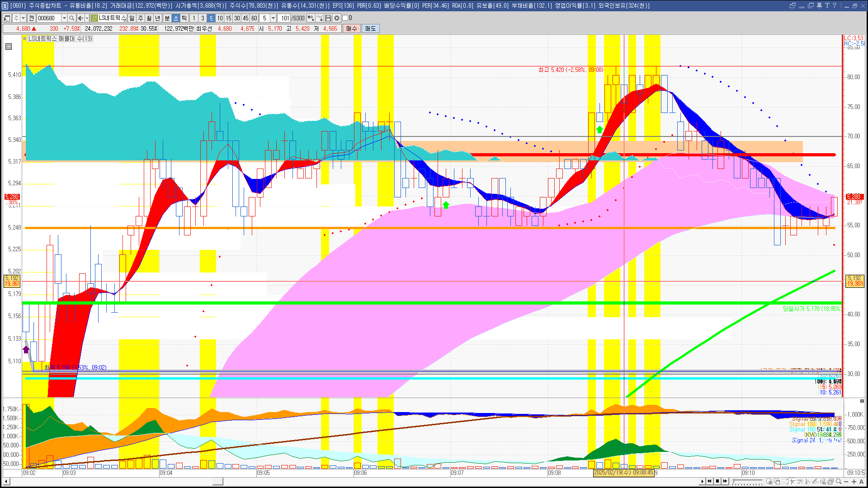Click the speaker sound icon in toolbar

[x=80, y=18]
